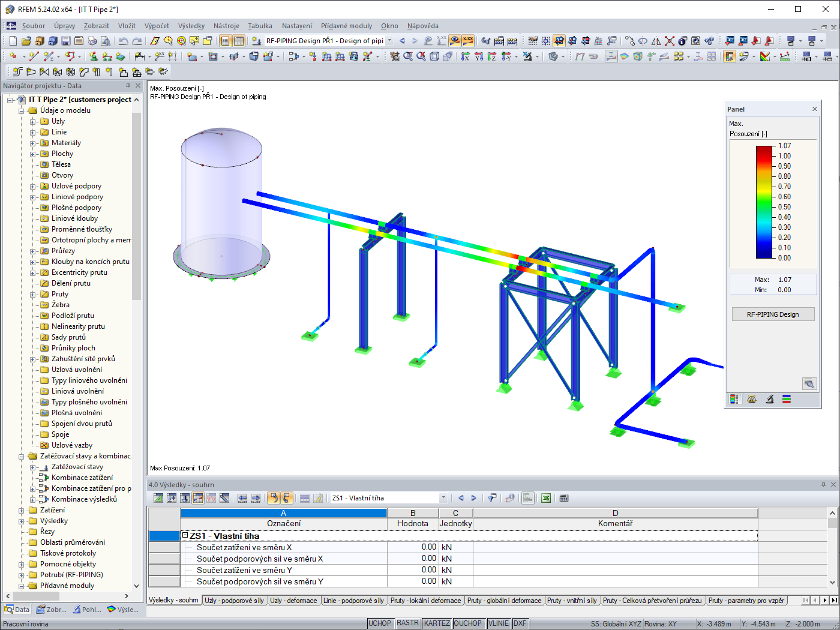Toggle UCHOP snap in status bar

(380, 623)
